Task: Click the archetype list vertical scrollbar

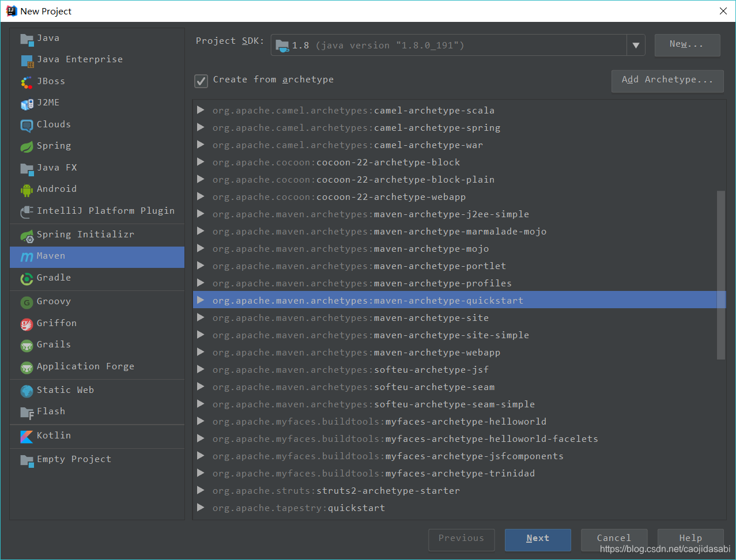Action: (720, 275)
